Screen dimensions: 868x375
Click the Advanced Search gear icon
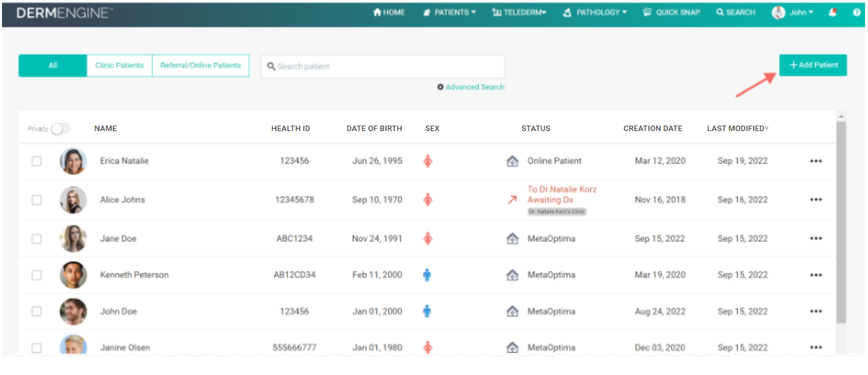pos(440,87)
